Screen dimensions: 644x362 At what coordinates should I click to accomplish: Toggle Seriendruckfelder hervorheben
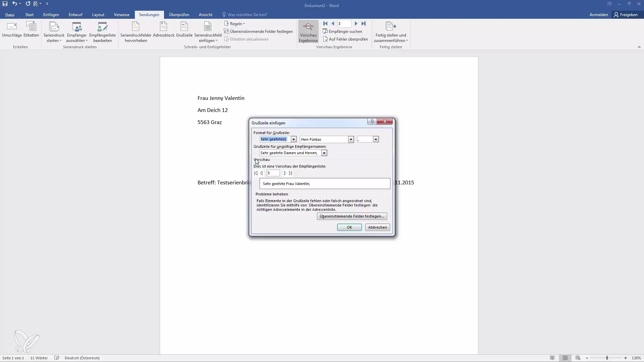coord(136,32)
